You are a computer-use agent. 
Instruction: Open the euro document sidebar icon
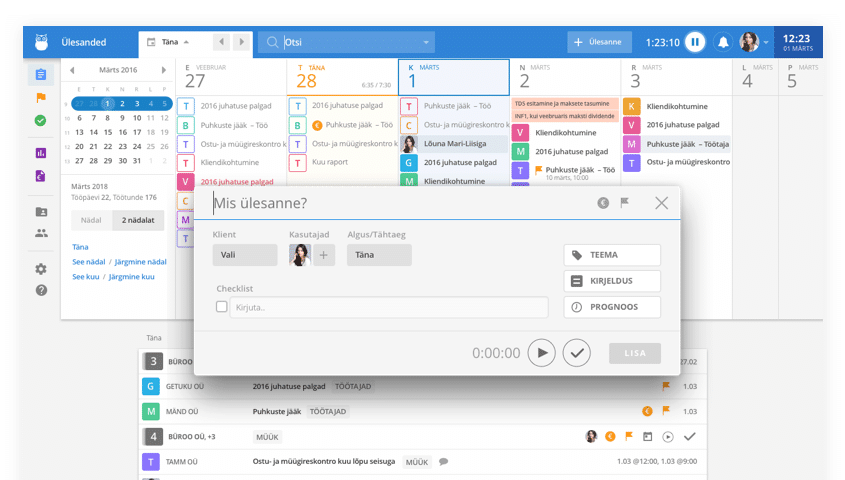pos(40,176)
